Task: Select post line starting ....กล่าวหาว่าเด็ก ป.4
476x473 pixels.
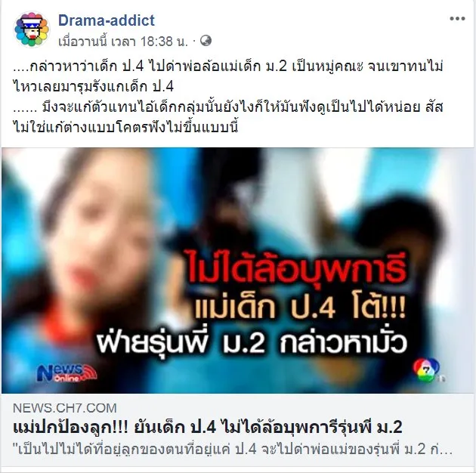Action: pyautogui.click(x=228, y=66)
